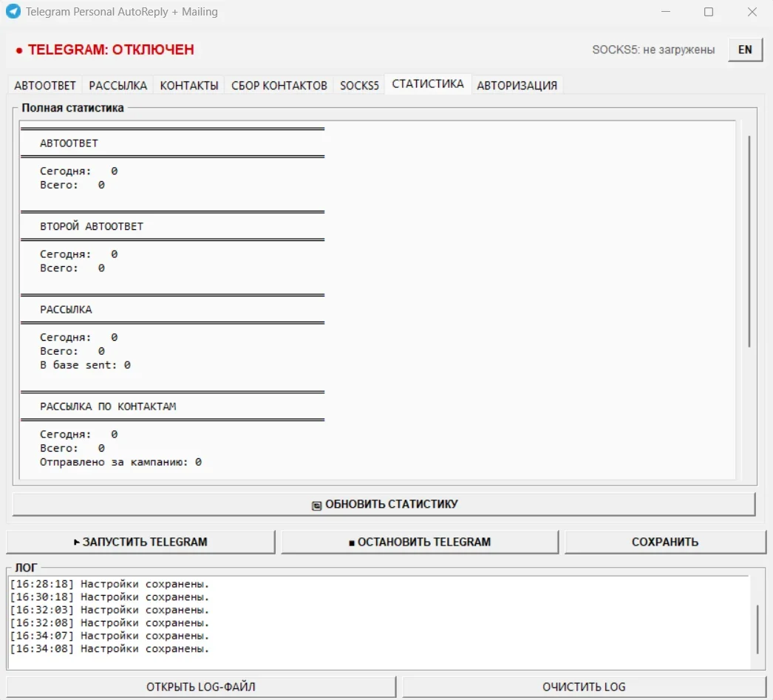This screenshot has height=700, width=773.
Task: Go to the СБОР КОНТАКТОВ tab
Action: coord(279,85)
